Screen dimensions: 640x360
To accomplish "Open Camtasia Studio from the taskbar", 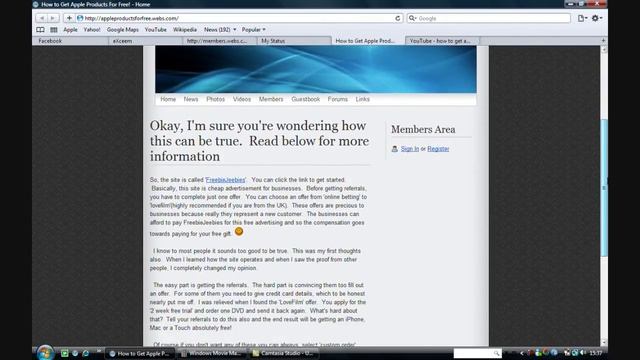I will coord(284,353).
